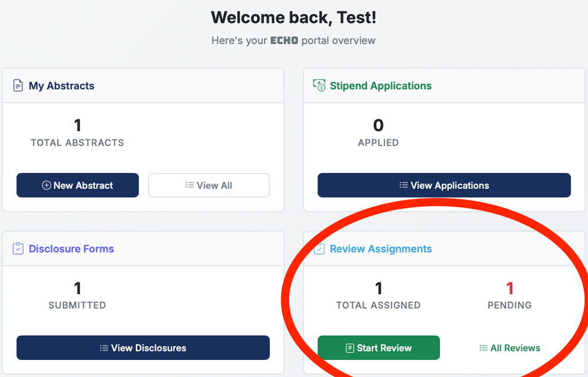Click the ECHO logo in the subtitle
This screenshot has height=377, width=588.
(x=284, y=41)
